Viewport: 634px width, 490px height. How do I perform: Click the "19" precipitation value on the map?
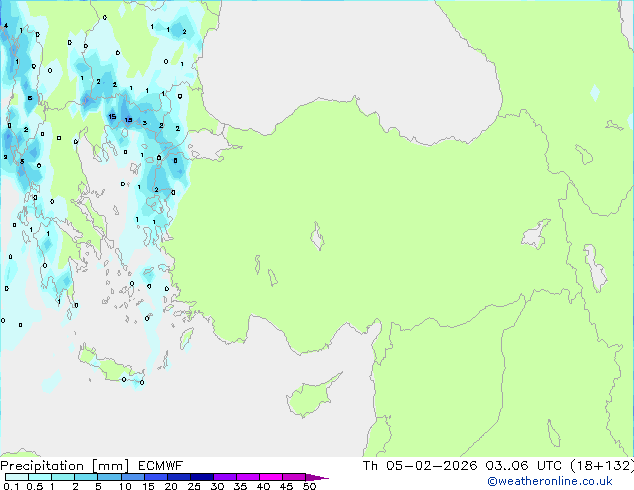point(128,120)
